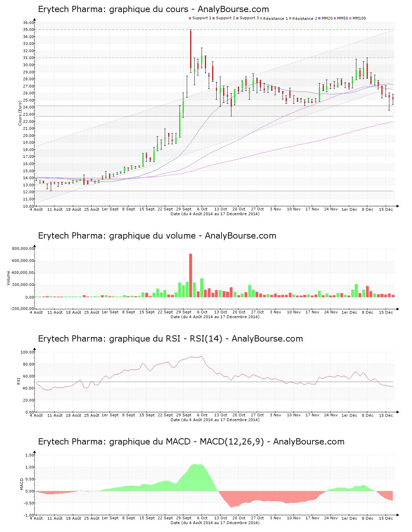This screenshot has width=412, height=532.
Task: Click '15 Déc' date label on the volume chart
Action: point(386,312)
